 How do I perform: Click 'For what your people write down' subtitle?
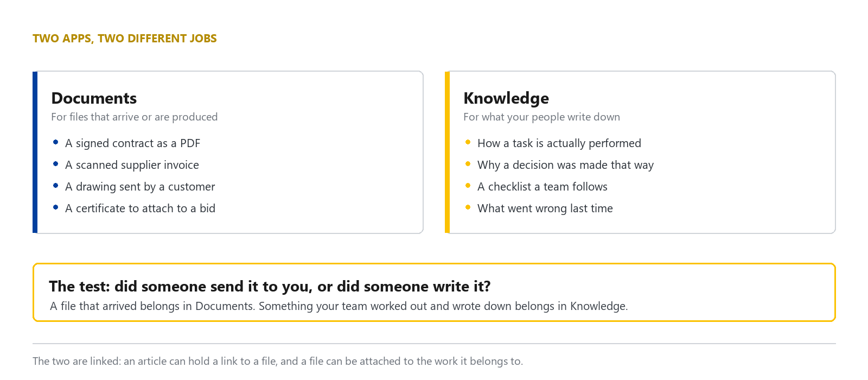pos(541,117)
